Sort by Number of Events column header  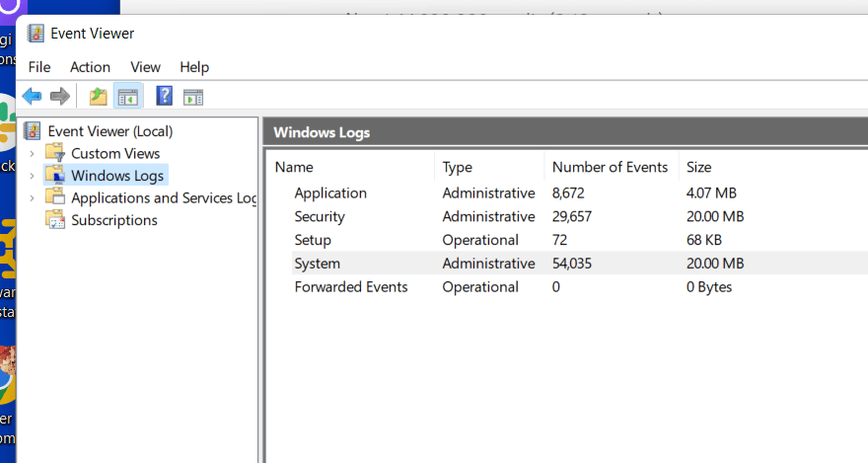(x=612, y=167)
